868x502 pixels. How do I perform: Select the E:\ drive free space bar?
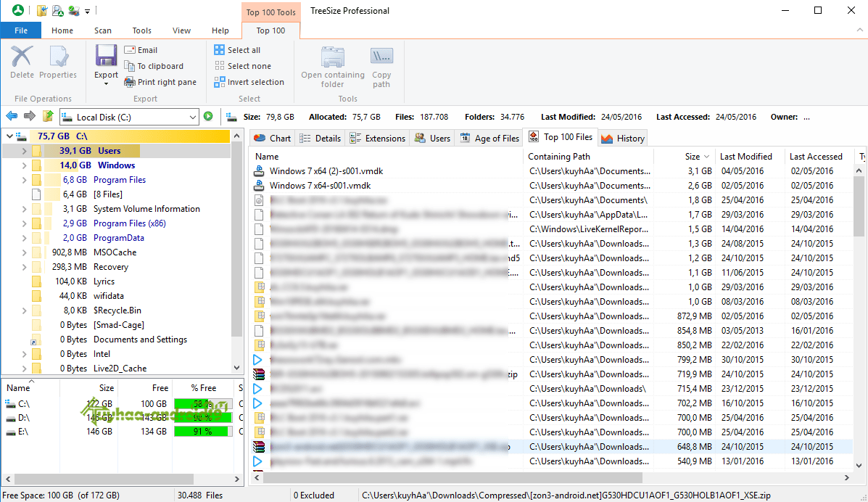(x=202, y=431)
